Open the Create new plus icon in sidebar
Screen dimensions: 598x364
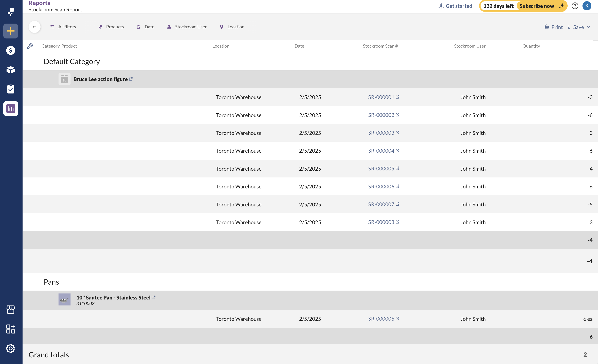point(11,31)
